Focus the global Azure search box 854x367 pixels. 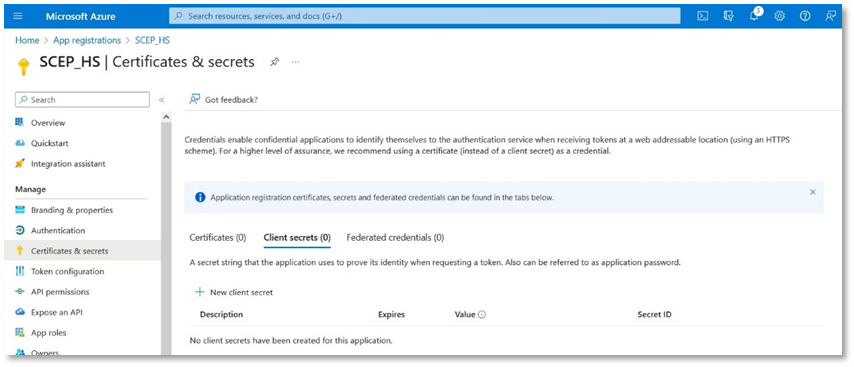tap(425, 16)
